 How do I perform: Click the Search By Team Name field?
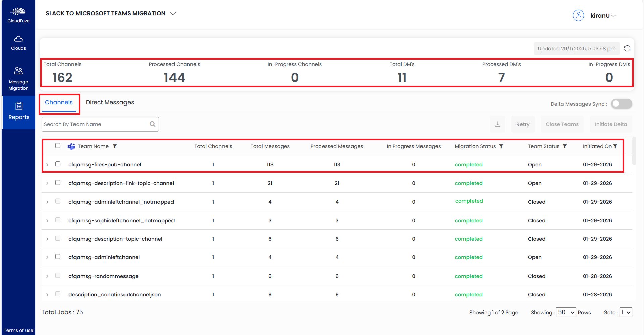click(96, 124)
